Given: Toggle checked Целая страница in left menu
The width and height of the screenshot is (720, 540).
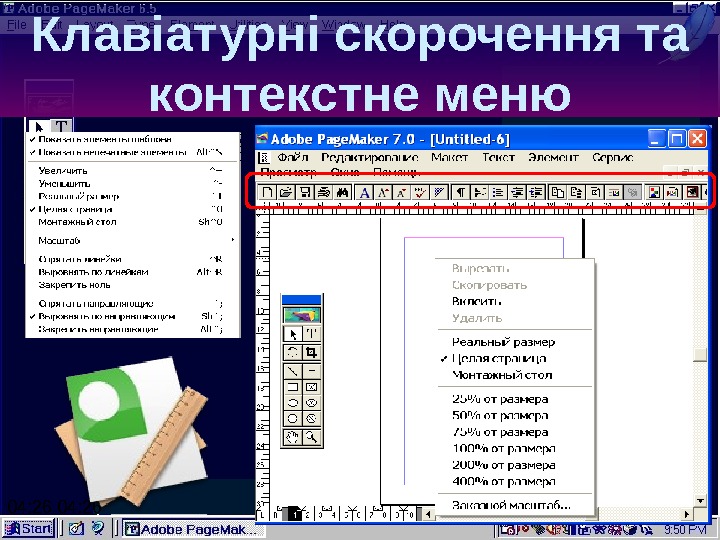Looking at the screenshot, I should [132, 209].
